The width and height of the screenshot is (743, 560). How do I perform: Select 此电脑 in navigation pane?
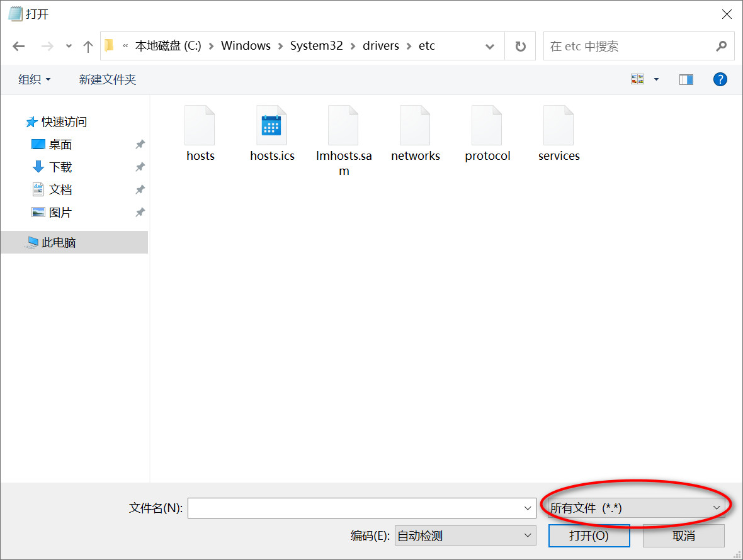click(74, 242)
